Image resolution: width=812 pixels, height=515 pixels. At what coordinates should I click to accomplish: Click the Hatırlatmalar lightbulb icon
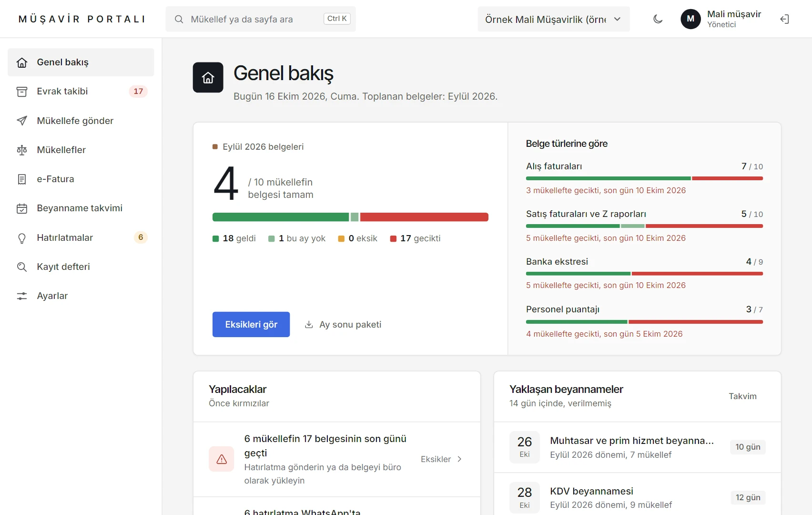(x=22, y=238)
